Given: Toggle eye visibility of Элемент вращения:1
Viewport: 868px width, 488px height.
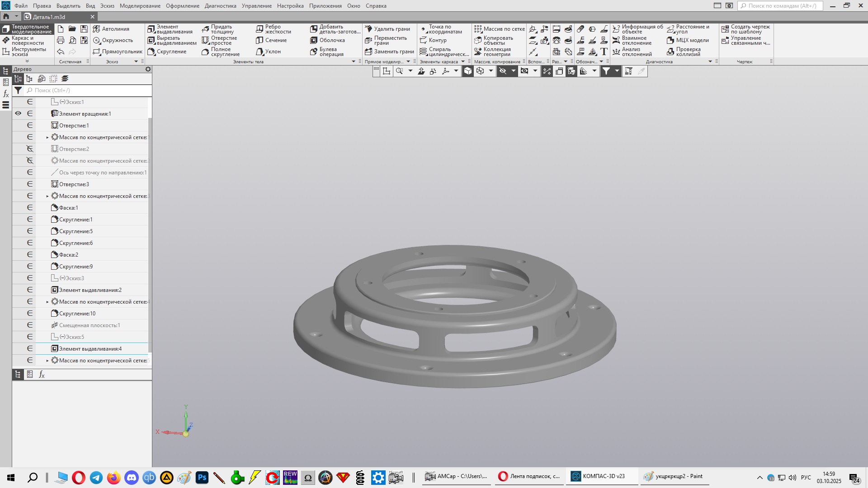Looking at the screenshot, I should [x=18, y=113].
